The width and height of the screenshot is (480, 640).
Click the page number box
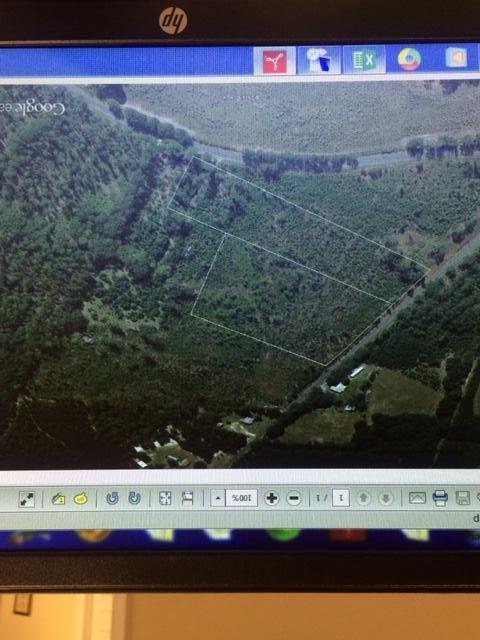(341, 498)
